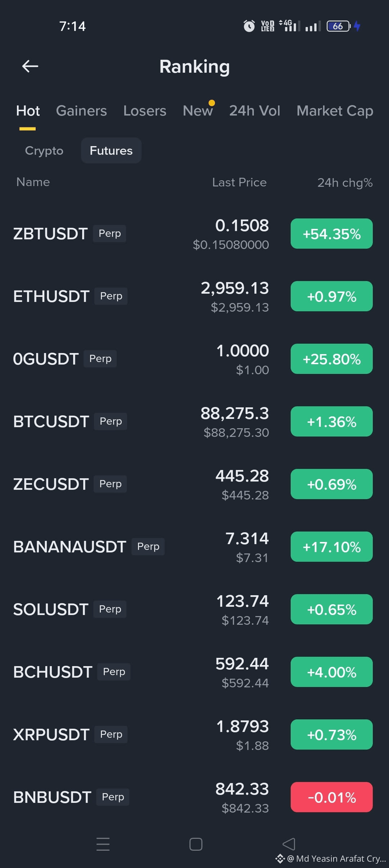The width and height of the screenshot is (389, 868).
Task: Open the BANANAUSDT Perp listing
Action: pyautogui.click(x=194, y=547)
